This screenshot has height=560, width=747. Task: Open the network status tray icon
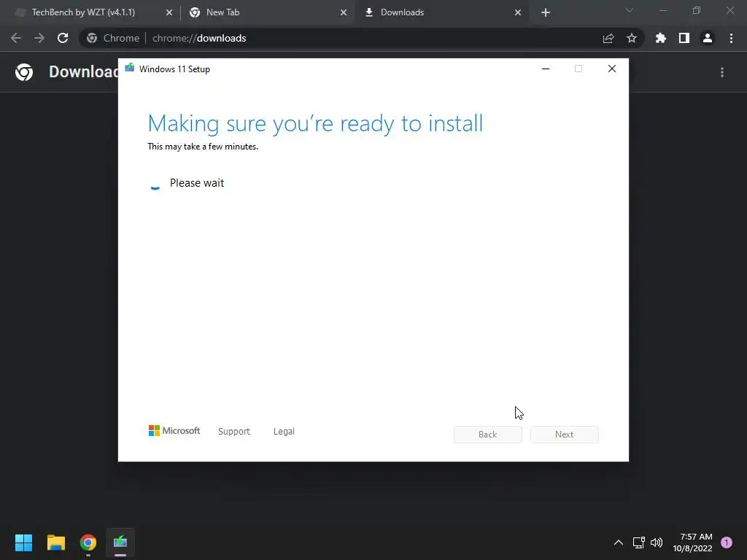pos(639,542)
